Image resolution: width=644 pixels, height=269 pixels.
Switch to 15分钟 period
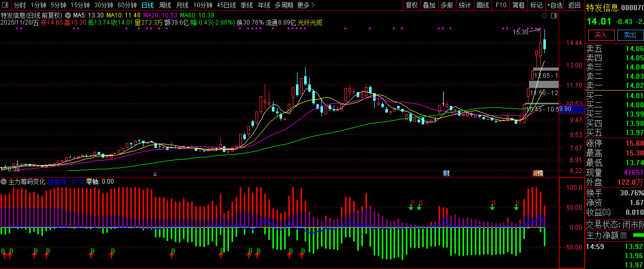pos(80,5)
